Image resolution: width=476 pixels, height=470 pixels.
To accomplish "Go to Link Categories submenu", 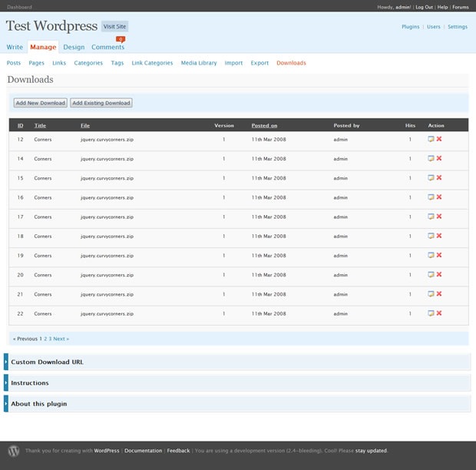I will (x=152, y=63).
